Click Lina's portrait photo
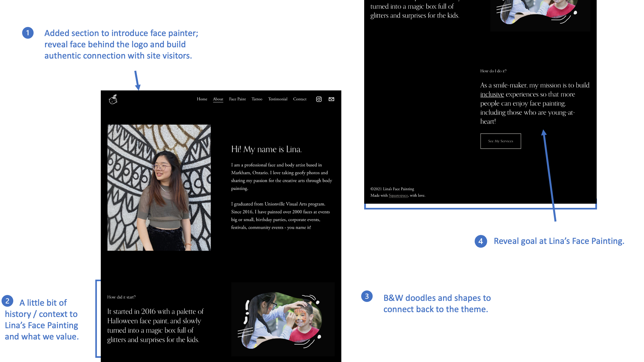The width and height of the screenshot is (644, 362). click(x=159, y=188)
